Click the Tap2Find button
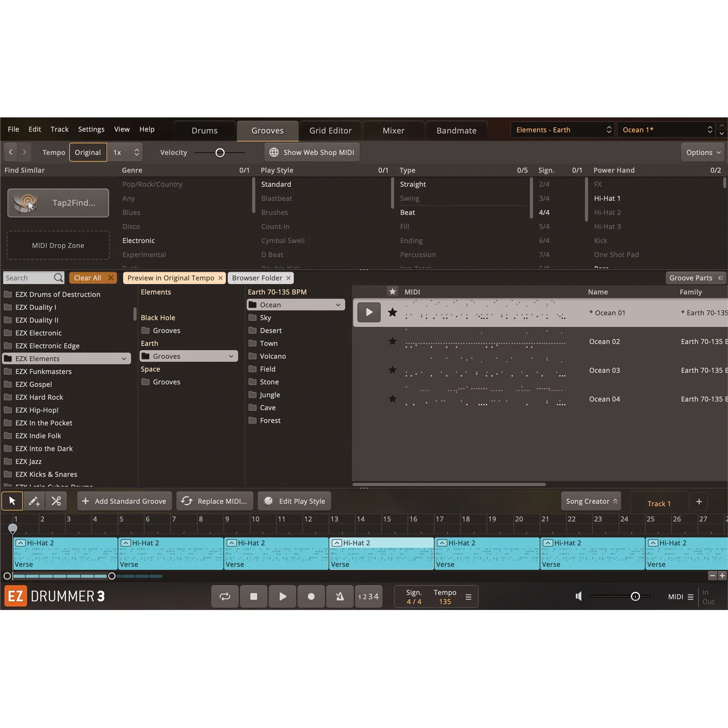Screen dimensions: 728x728 [x=58, y=203]
